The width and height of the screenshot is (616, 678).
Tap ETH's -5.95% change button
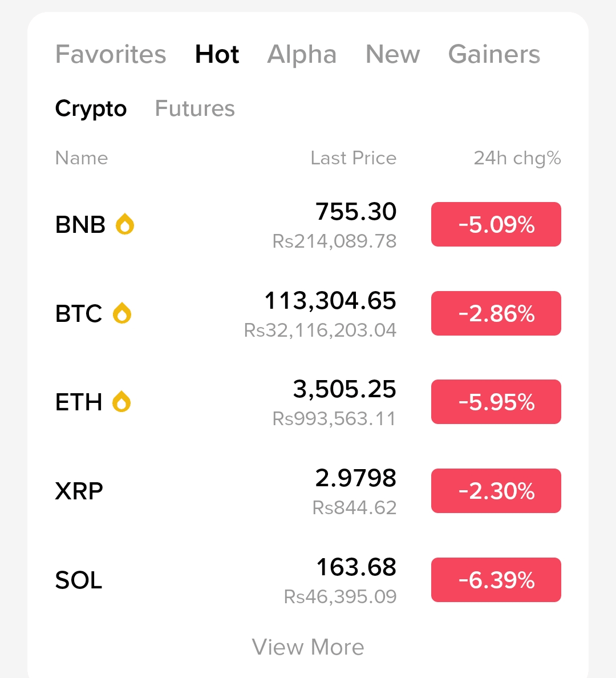pos(496,402)
